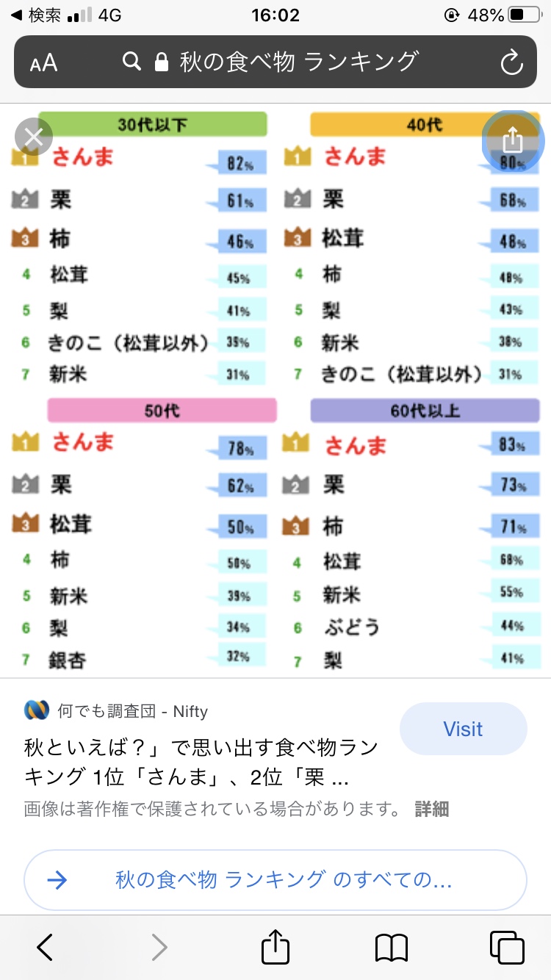Open Safari share sheet in bottom toolbar

coord(275,945)
